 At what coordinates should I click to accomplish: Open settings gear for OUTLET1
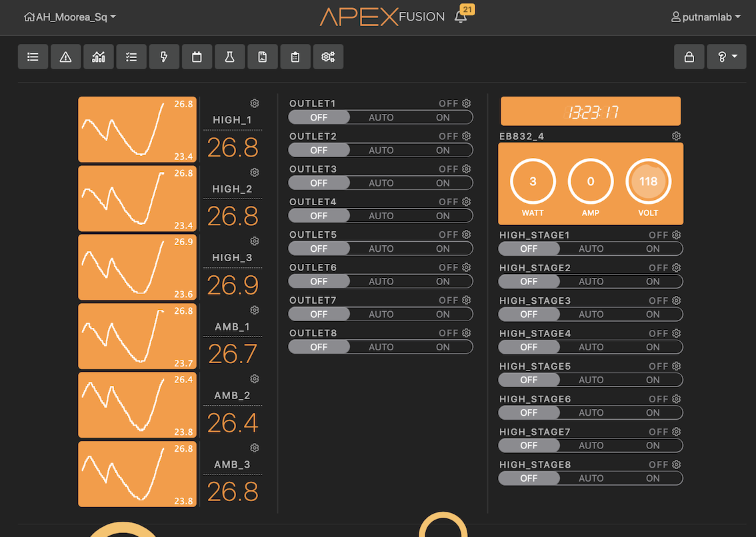point(466,103)
